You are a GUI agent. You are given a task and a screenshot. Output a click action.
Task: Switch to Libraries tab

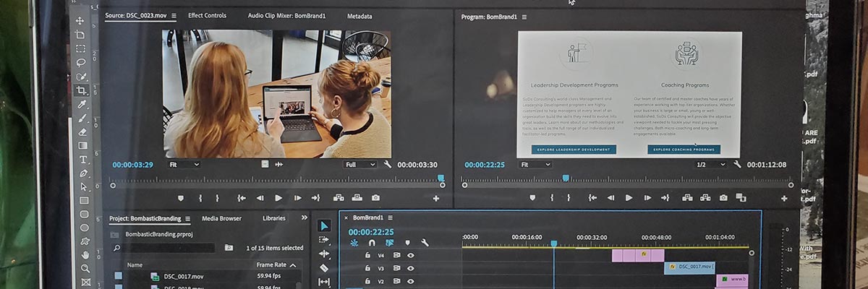point(274,218)
